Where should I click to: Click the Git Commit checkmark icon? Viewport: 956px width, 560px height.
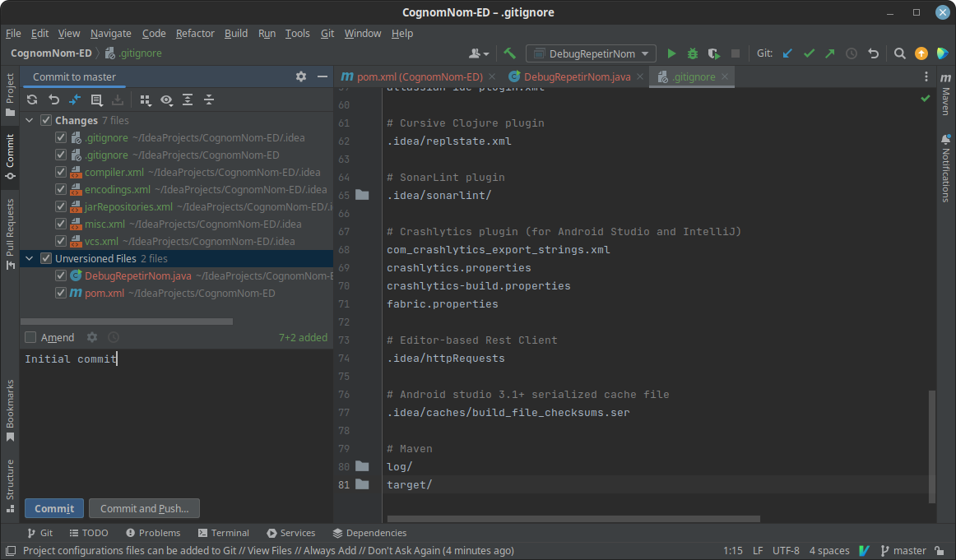pyautogui.click(x=809, y=53)
